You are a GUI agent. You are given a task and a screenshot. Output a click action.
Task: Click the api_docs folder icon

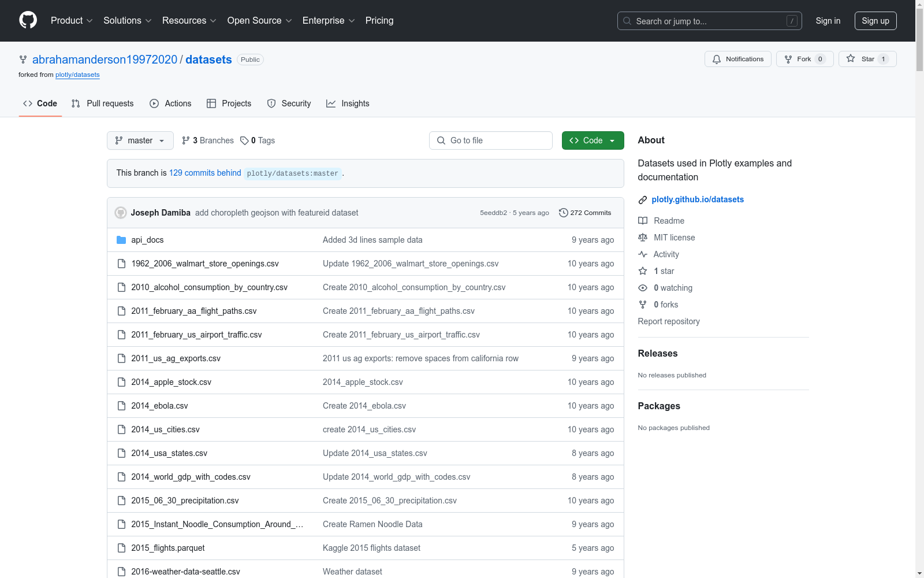click(x=121, y=240)
